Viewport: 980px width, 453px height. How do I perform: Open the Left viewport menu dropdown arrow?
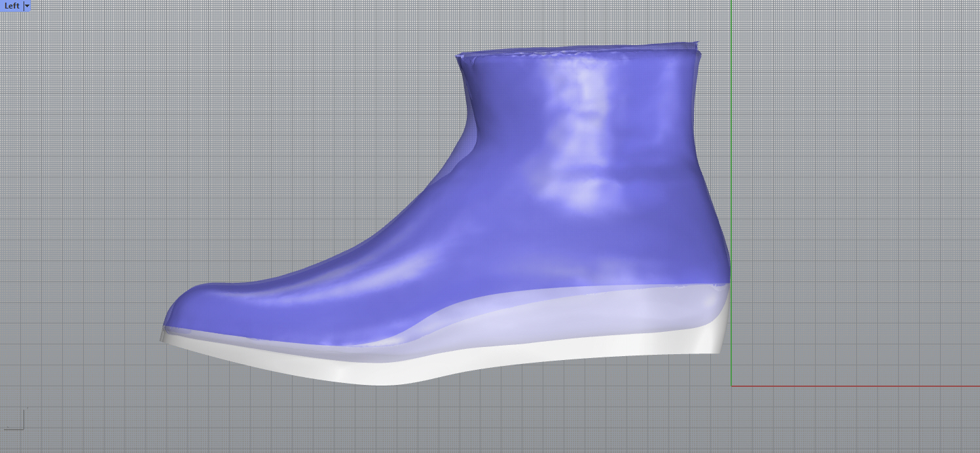pos(27,6)
